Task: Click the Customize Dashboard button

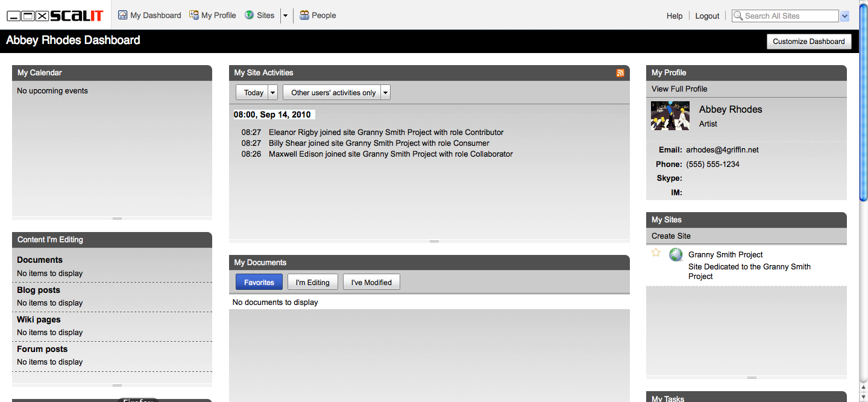Action: [809, 42]
